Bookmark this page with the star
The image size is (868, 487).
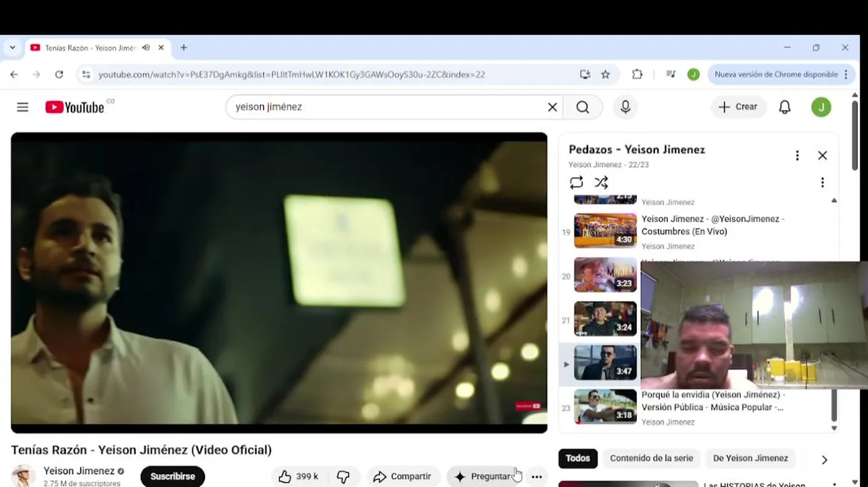606,74
